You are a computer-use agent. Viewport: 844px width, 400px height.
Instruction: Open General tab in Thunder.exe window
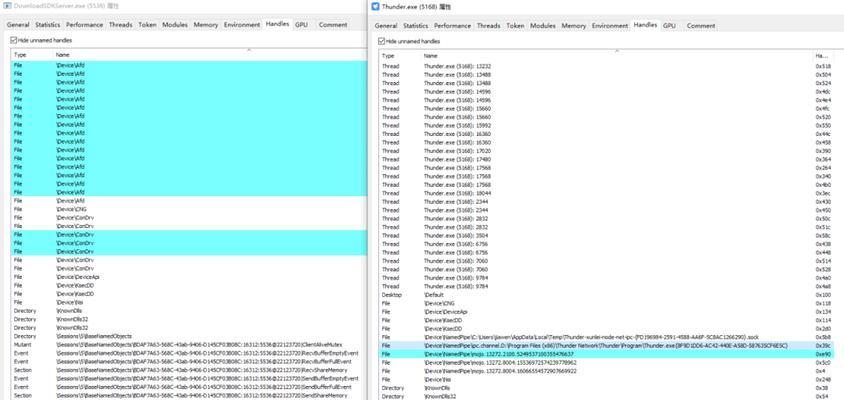coord(386,26)
